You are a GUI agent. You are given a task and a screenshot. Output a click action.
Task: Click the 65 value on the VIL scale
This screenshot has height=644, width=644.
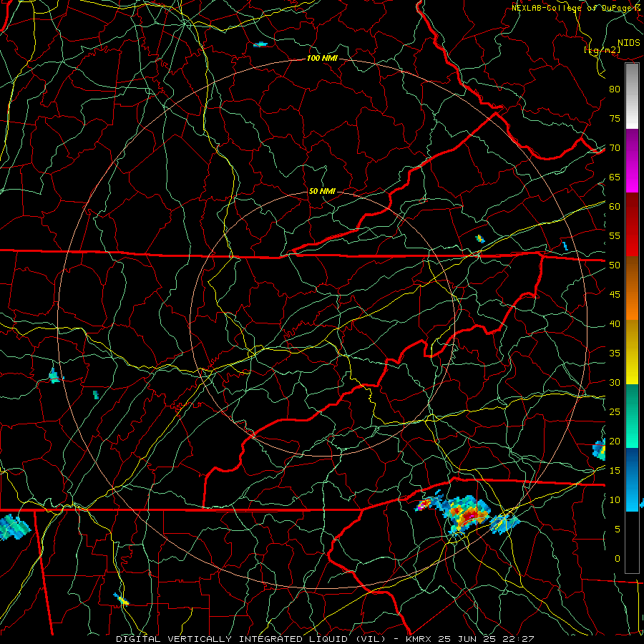[615, 177]
